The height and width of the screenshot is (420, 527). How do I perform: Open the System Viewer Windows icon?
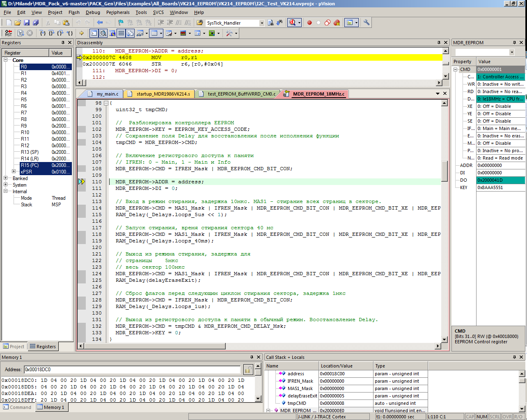[x=212, y=33]
